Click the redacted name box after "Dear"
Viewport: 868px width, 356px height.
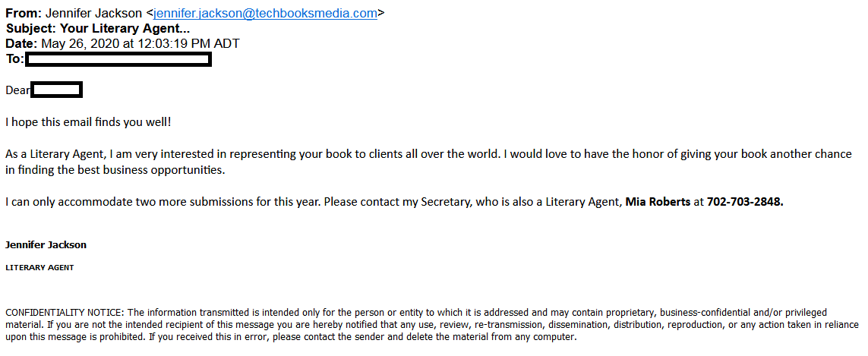click(57, 91)
